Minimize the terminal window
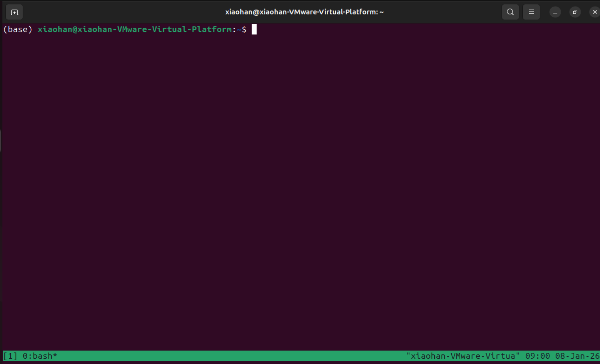600x364 pixels. (555, 12)
